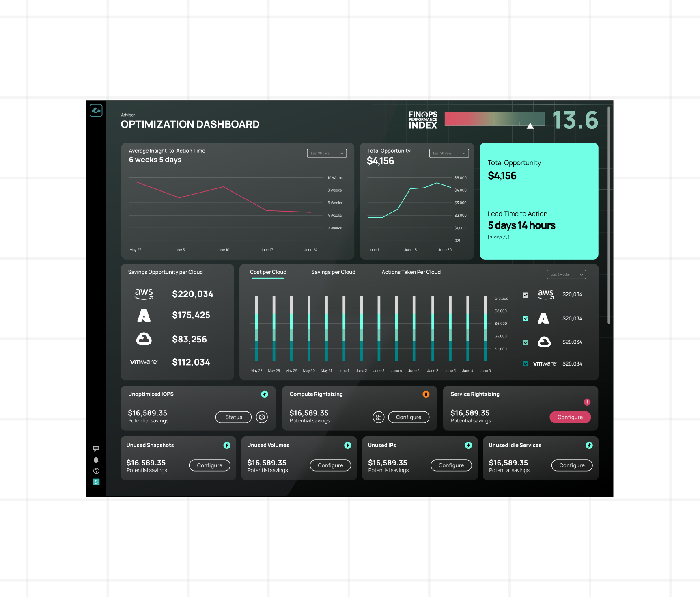Click the app logo icon in sidebar
This screenshot has height=597, width=700.
(x=96, y=110)
